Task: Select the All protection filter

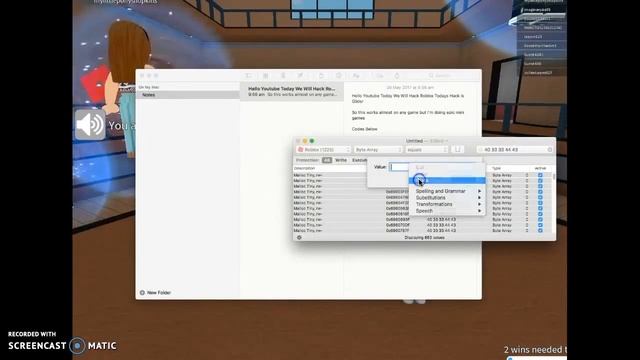Action: (x=327, y=160)
